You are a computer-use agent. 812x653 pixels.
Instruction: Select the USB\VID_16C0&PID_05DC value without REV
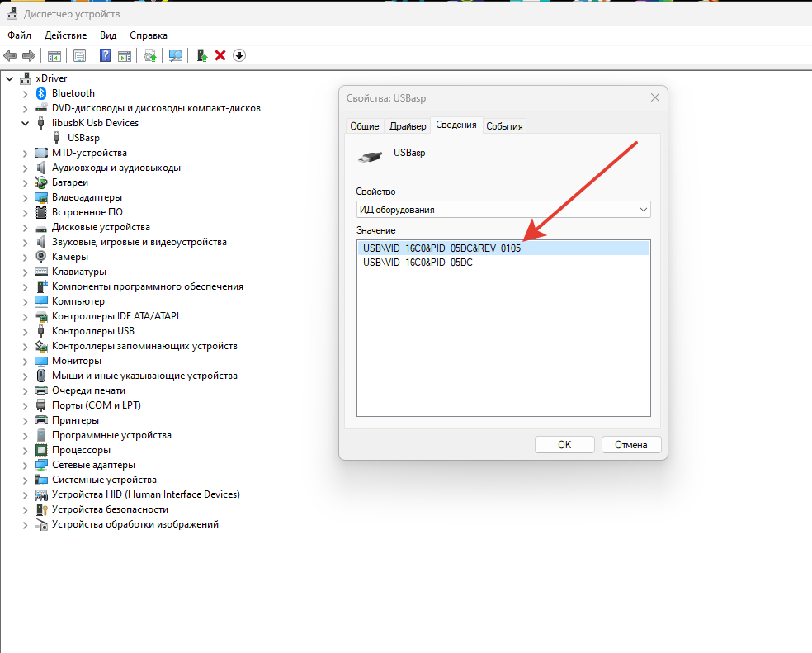pyautogui.click(x=418, y=263)
